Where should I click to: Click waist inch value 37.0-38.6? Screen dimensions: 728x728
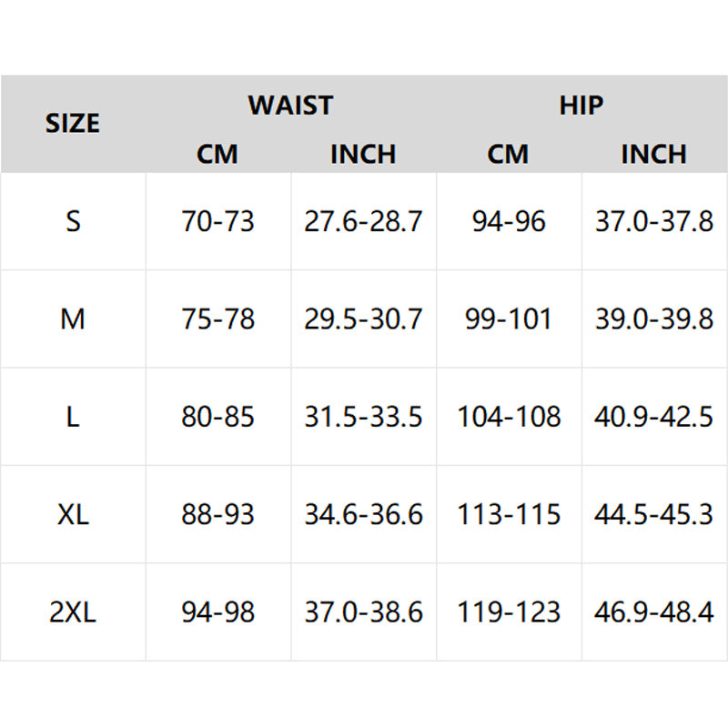363,612
